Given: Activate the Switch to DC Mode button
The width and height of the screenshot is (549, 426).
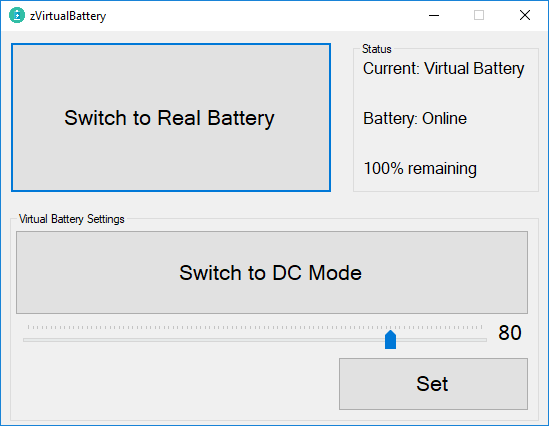Looking at the screenshot, I should click(x=272, y=272).
